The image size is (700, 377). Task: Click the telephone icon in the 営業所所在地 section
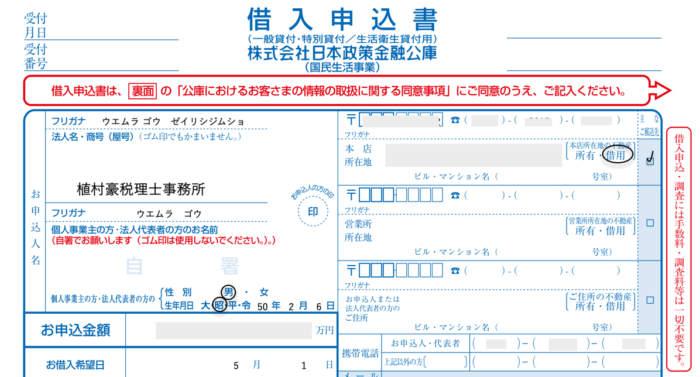point(455,195)
